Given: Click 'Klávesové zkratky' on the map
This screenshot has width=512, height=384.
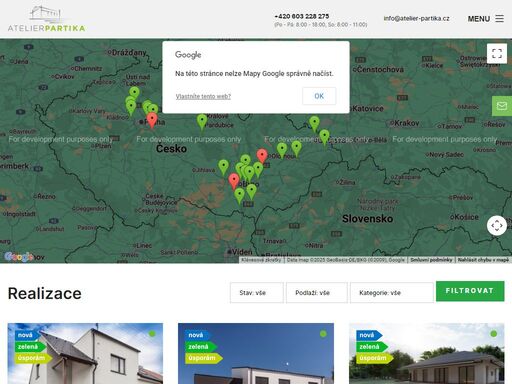Looking at the screenshot, I should click(x=261, y=260).
